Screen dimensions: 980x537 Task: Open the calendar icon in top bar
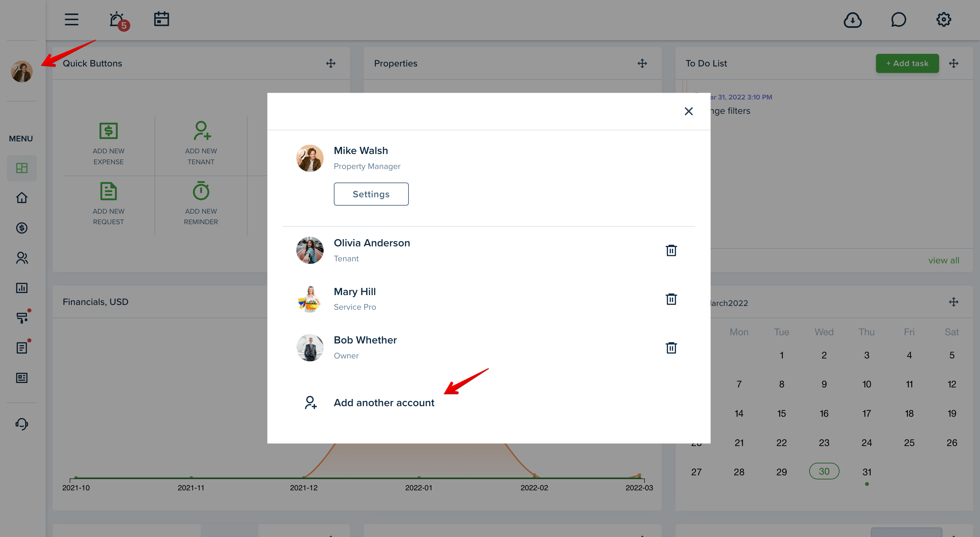pos(161,19)
